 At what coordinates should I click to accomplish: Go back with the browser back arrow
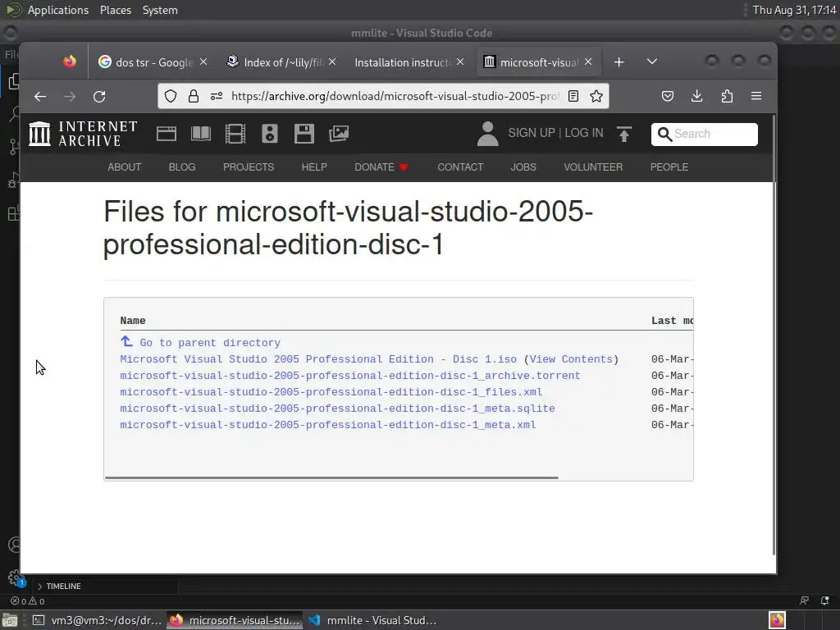40,97
